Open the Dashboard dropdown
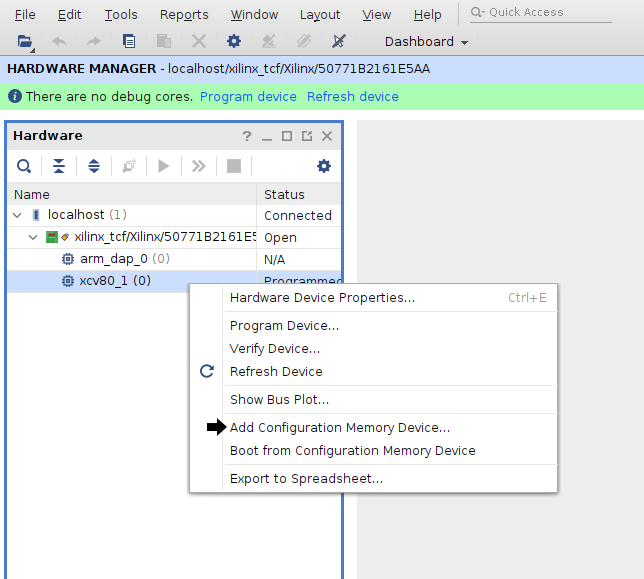 (x=426, y=41)
